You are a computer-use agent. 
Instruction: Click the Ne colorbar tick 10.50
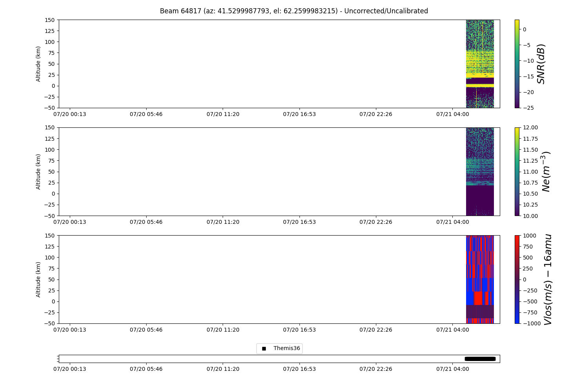[530, 194]
